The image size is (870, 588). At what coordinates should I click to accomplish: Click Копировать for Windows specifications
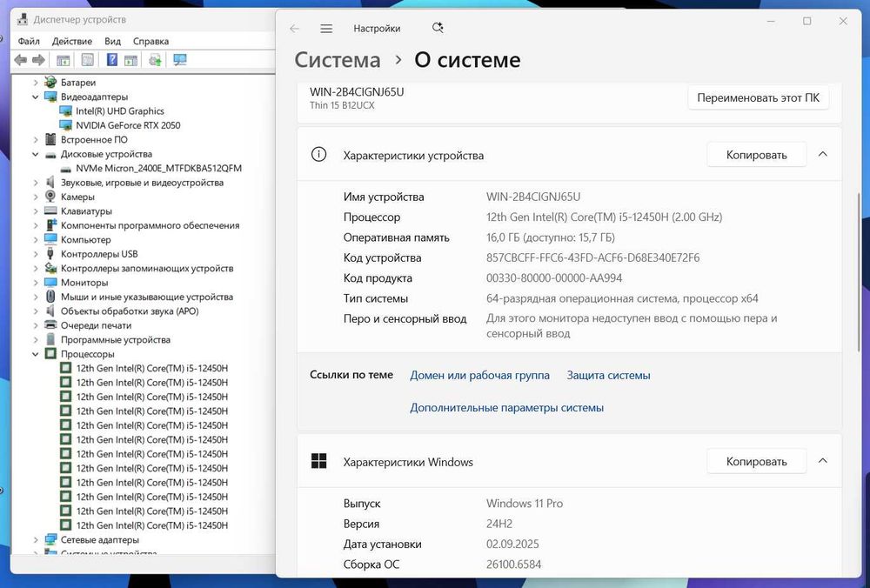pyautogui.click(x=756, y=462)
